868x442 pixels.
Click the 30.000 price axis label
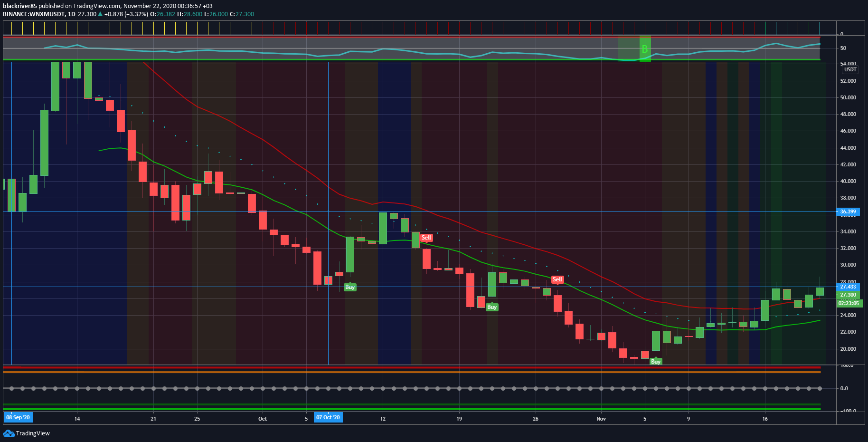(848, 265)
